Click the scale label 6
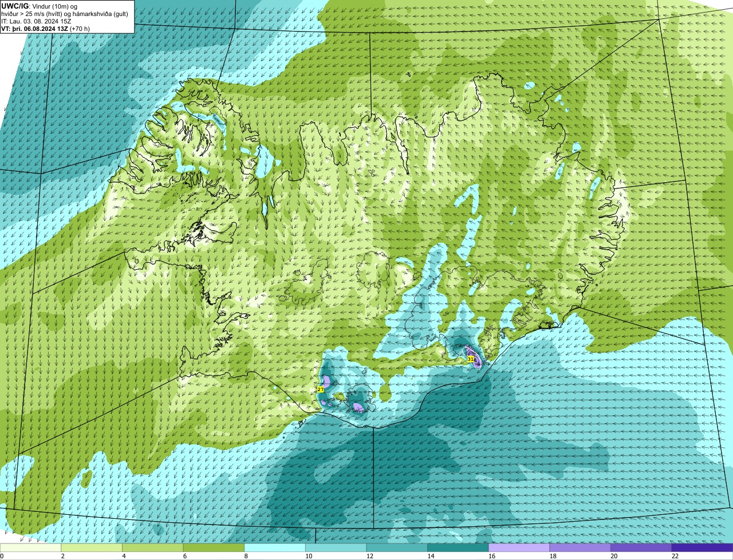Image resolution: width=733 pixels, height=560 pixels. [x=185, y=556]
